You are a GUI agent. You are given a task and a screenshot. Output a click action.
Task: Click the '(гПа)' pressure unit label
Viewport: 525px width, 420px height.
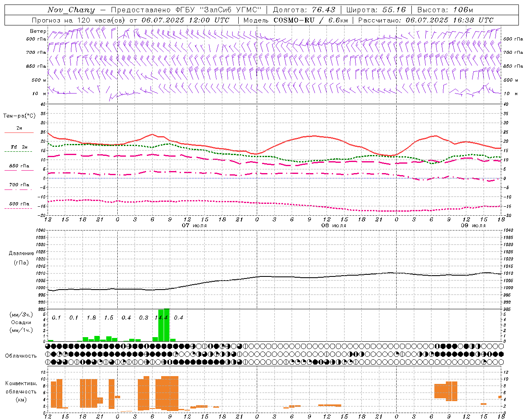coord(21,263)
